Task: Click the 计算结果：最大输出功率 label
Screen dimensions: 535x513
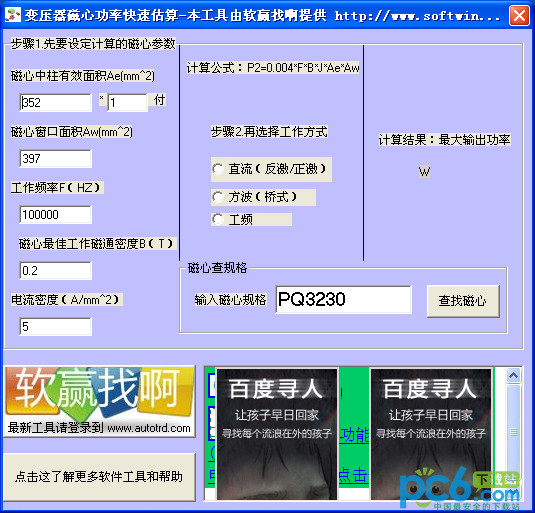Action: click(x=445, y=140)
